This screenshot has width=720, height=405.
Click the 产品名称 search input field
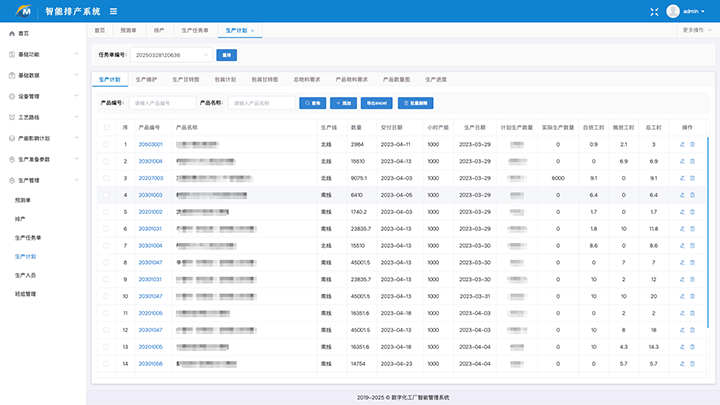tap(262, 103)
